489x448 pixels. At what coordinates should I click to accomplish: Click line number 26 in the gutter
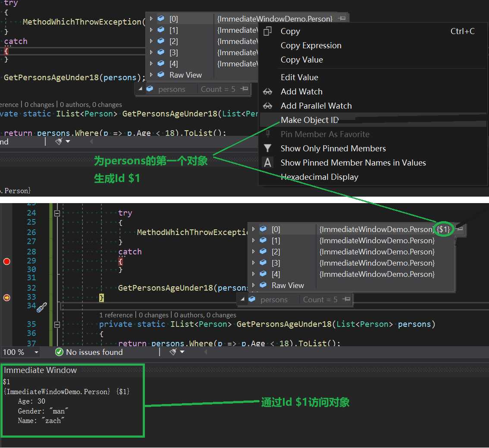point(31,232)
